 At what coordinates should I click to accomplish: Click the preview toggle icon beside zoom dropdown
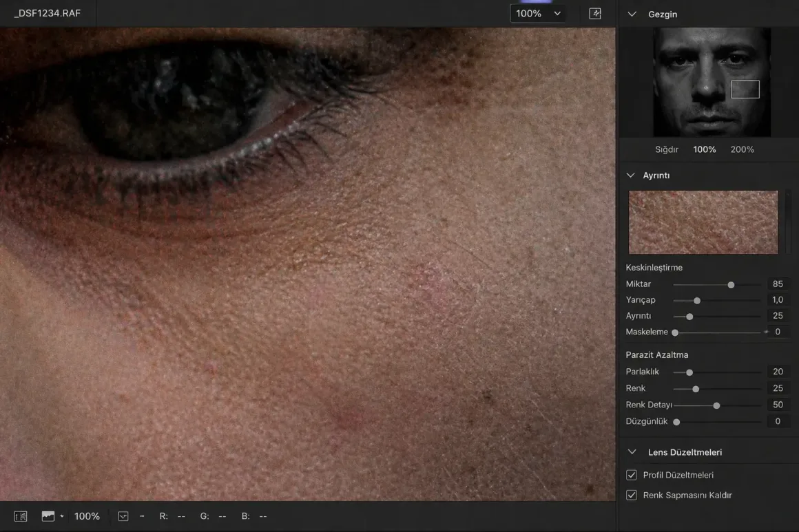point(595,14)
